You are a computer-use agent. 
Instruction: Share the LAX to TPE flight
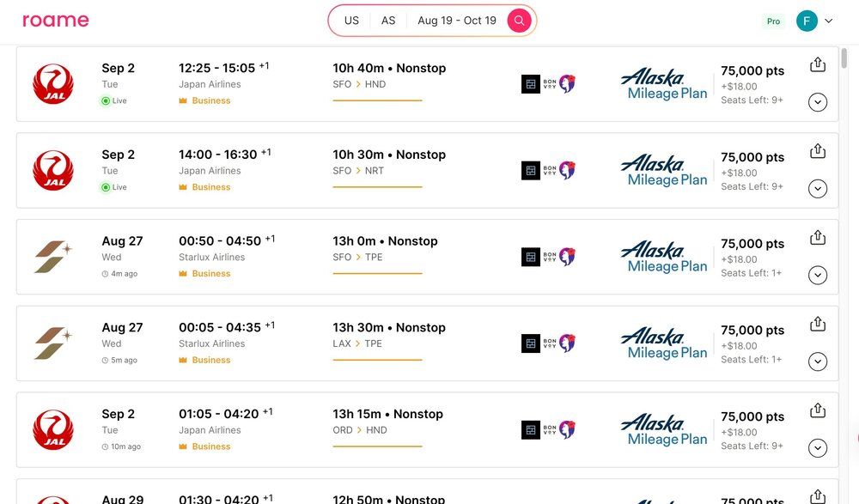point(818,325)
